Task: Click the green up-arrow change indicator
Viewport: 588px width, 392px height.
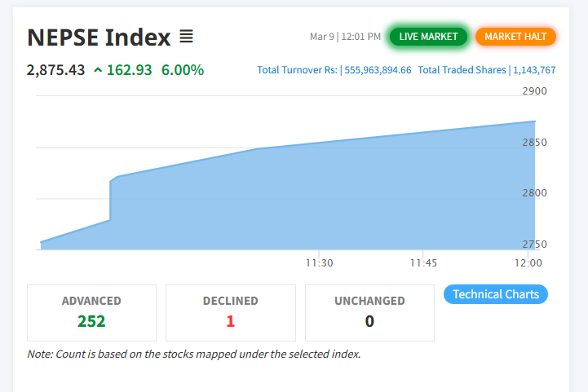Action: point(99,70)
